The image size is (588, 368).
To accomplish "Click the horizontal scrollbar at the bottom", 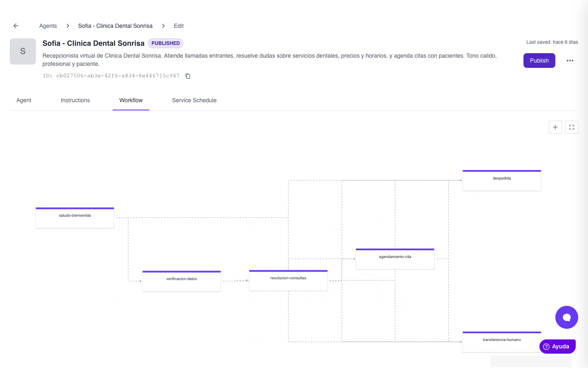I will 531,362.
